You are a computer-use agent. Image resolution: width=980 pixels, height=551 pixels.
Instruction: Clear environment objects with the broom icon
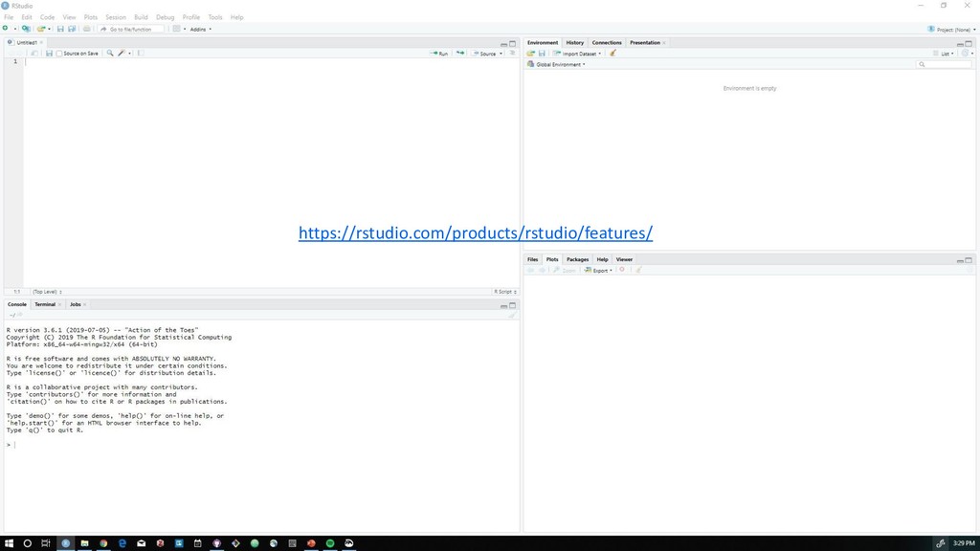[613, 54]
